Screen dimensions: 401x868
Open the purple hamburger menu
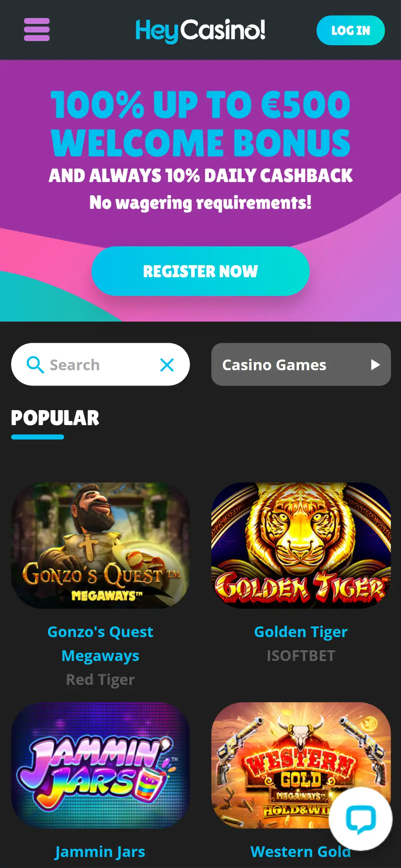pos(37,30)
